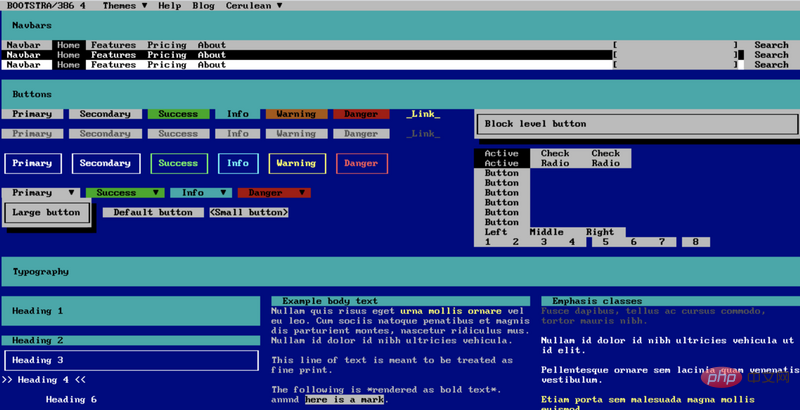Viewport: 800px width, 410px height.
Task: Click About in the white navbar
Action: 211,65
